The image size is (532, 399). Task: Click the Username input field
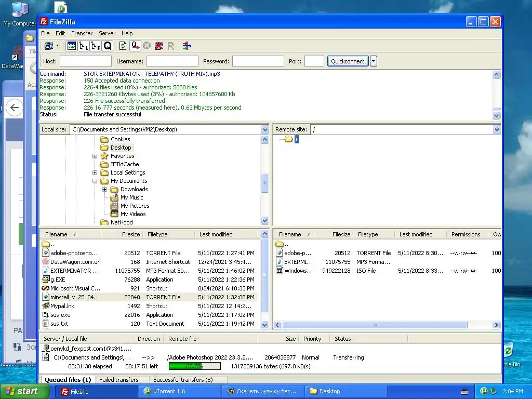click(x=172, y=61)
